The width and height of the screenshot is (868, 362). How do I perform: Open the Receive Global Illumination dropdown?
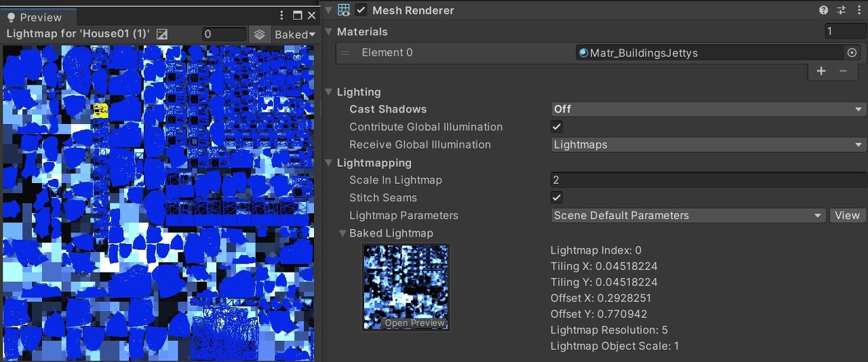(x=708, y=144)
